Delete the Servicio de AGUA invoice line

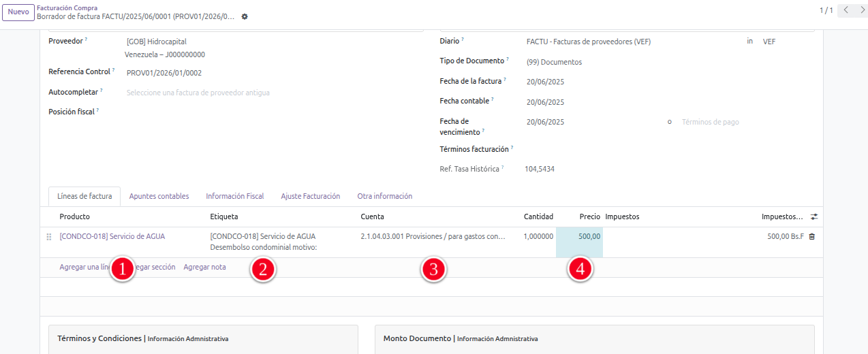click(x=811, y=237)
